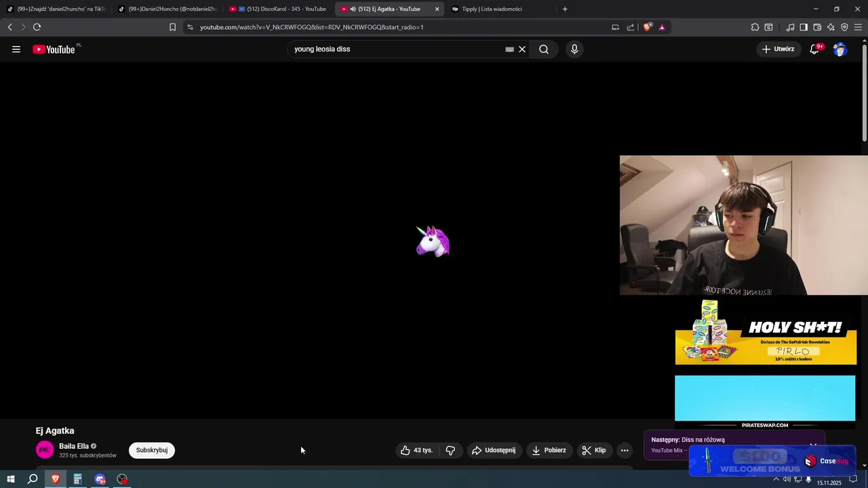Go to YouTube home via logo
The image size is (868, 488).
pyautogui.click(x=54, y=49)
